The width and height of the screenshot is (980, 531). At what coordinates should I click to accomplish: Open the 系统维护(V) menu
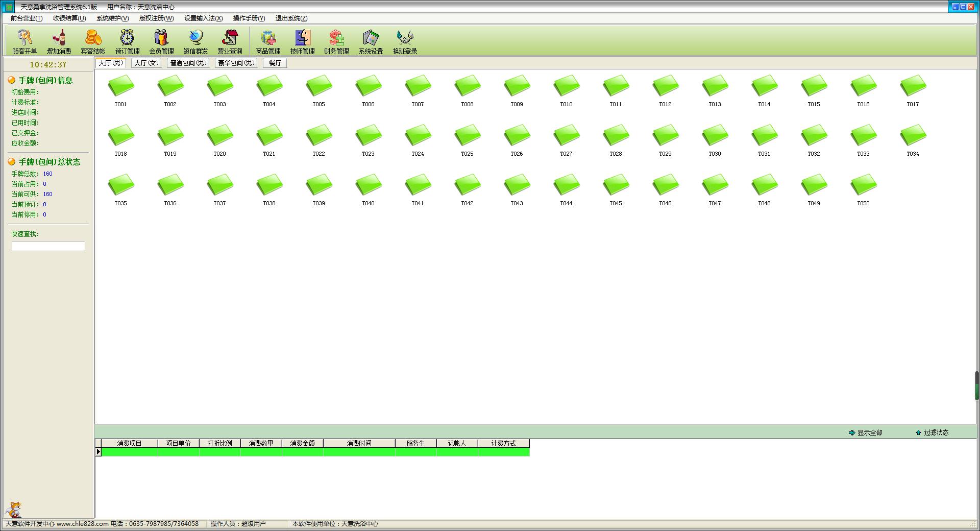(112, 18)
